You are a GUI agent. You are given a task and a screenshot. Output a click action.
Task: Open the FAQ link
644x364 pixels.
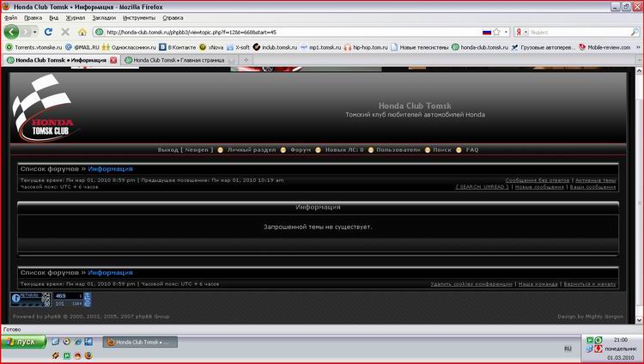coord(472,150)
